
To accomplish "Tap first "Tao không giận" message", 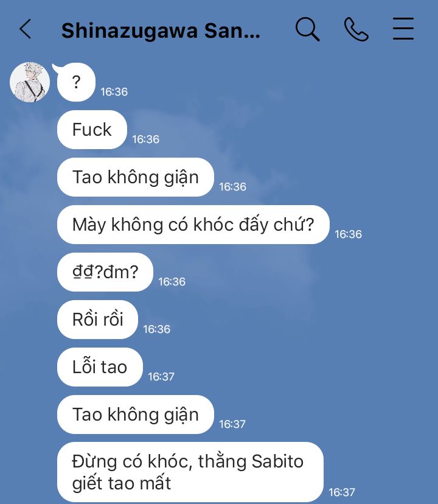I will pyautogui.click(x=135, y=177).
